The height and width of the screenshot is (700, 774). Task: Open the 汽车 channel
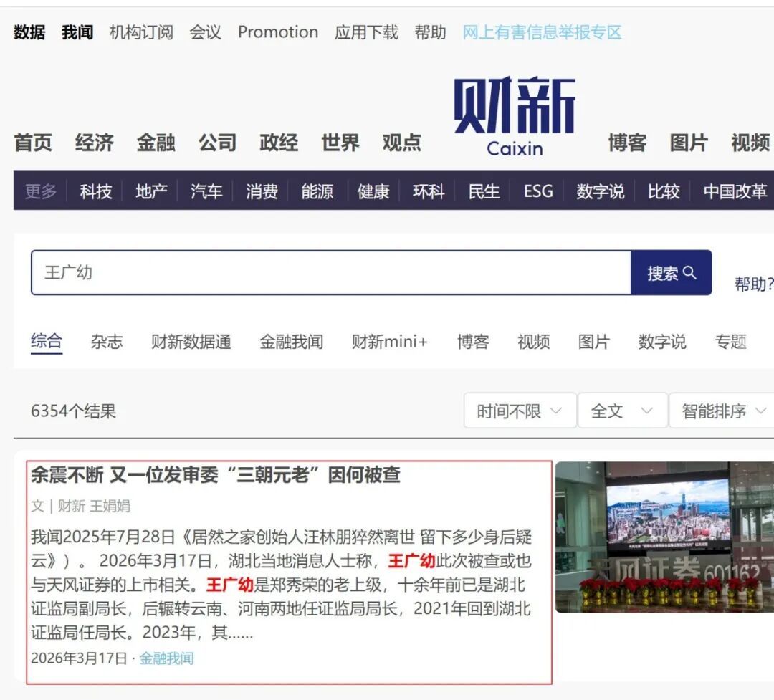click(207, 191)
